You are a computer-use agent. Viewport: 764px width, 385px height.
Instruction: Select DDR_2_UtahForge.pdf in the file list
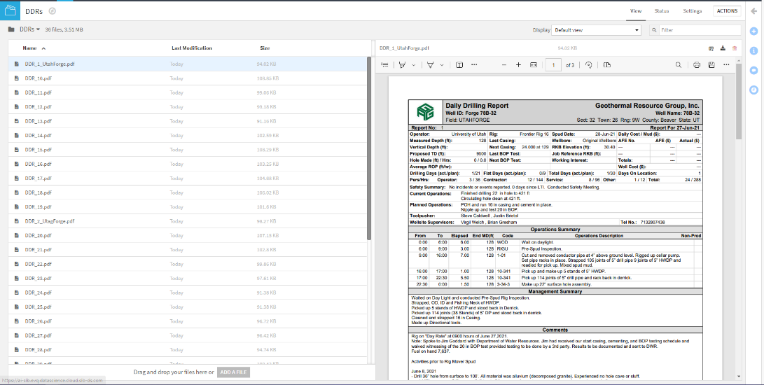[188, 221]
